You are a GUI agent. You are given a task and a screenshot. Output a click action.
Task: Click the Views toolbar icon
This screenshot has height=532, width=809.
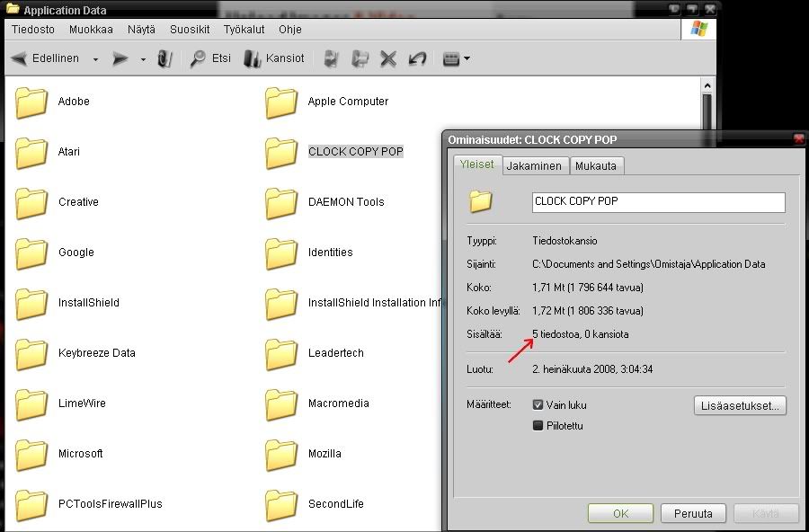click(451, 58)
